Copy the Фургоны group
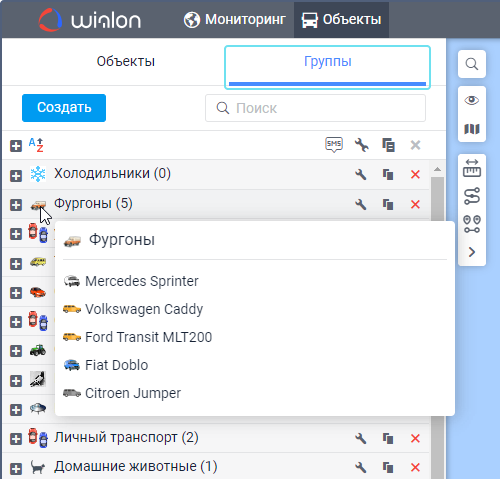This screenshot has width=500, height=479. [x=388, y=204]
